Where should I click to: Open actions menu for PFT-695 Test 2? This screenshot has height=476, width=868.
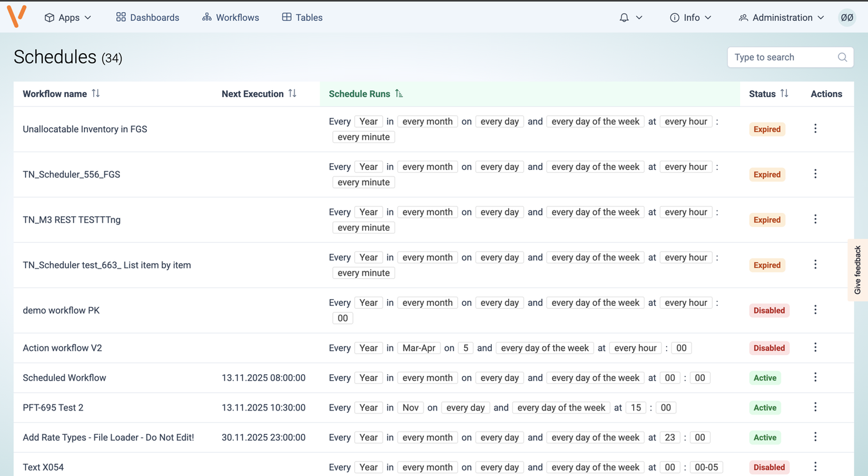pyautogui.click(x=815, y=407)
